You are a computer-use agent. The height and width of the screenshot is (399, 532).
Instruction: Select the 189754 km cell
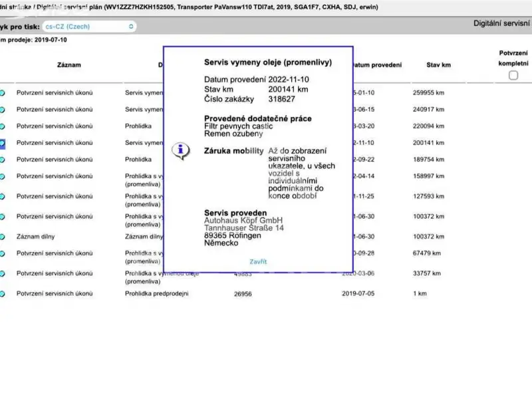[428, 160]
